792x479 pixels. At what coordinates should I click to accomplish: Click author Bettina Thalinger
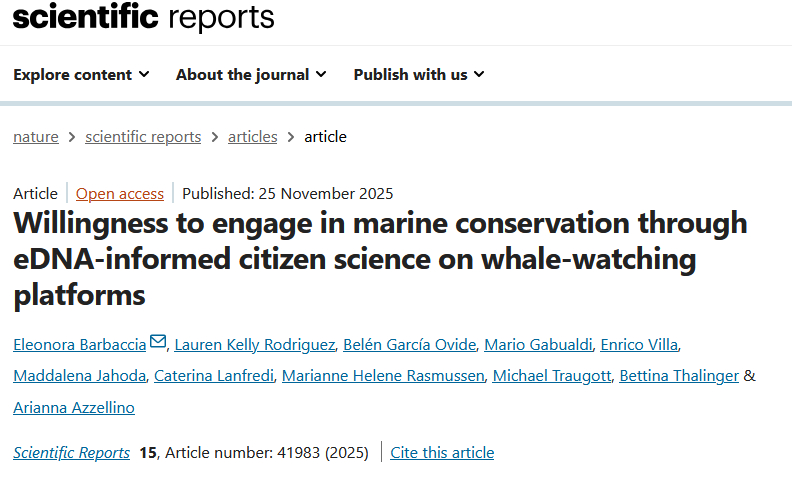pyautogui.click(x=679, y=376)
